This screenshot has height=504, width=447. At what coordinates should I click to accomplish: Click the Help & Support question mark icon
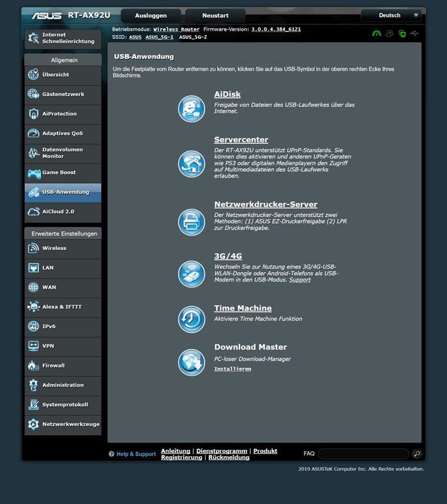[x=112, y=454]
